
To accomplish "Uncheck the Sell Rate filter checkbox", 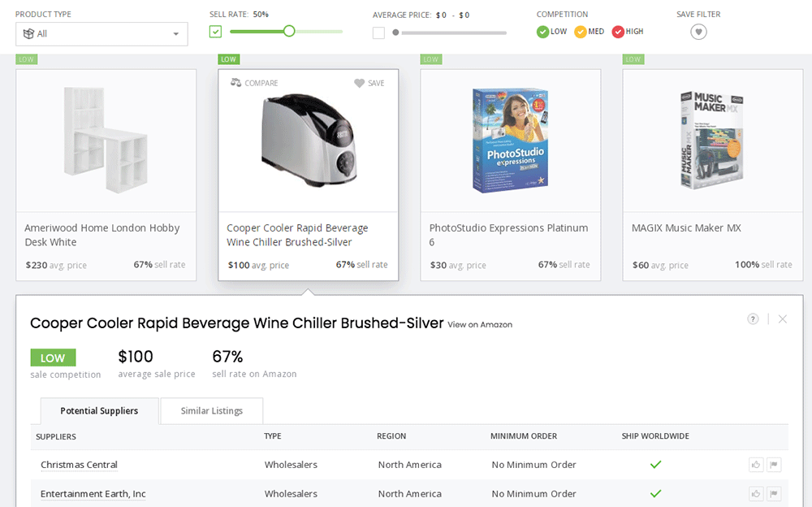I will tap(215, 32).
